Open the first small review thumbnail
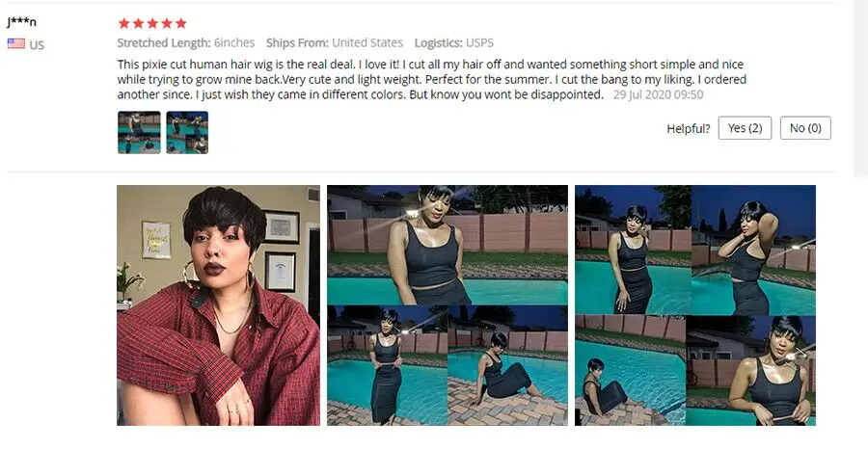Viewport: 868px width, 449px height. (x=139, y=132)
